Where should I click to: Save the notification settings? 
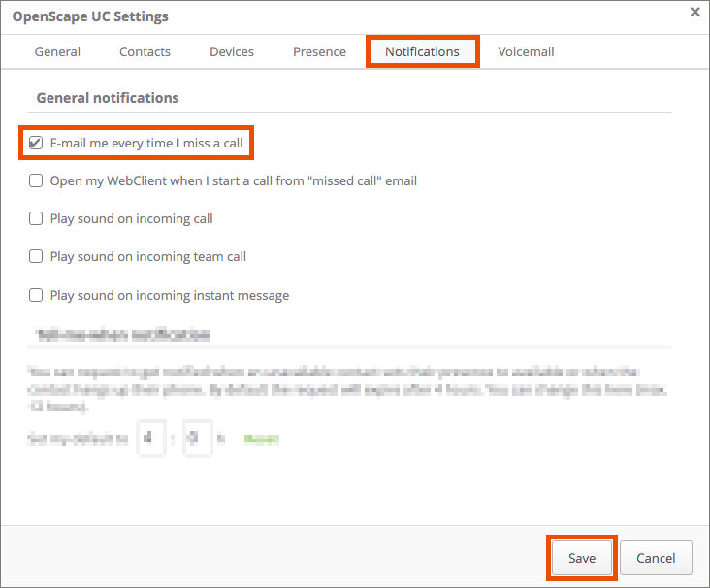click(582, 558)
